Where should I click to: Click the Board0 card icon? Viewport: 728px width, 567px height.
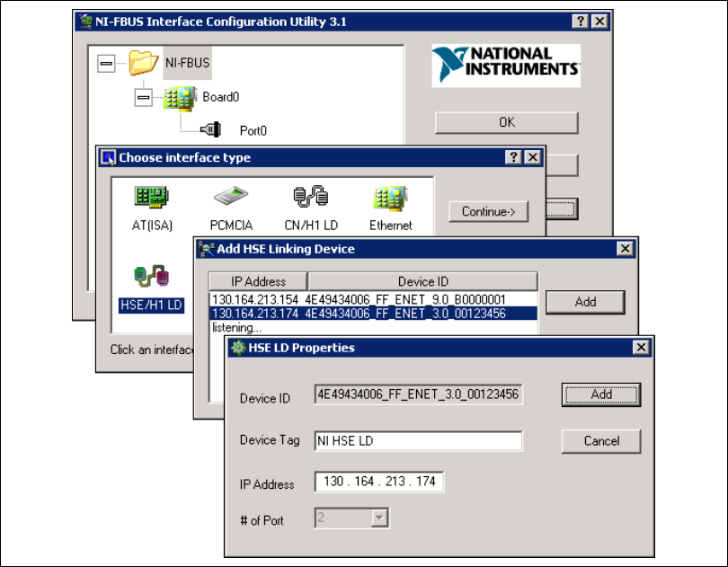point(180,98)
